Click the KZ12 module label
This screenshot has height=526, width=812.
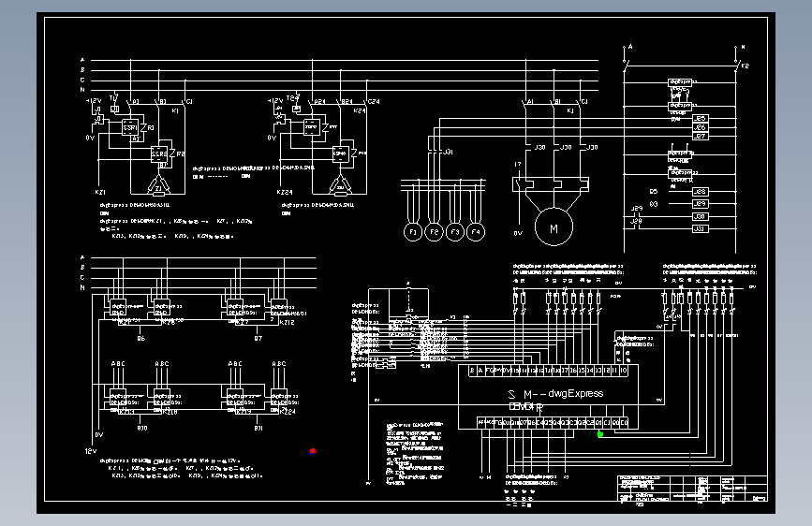click(x=287, y=323)
